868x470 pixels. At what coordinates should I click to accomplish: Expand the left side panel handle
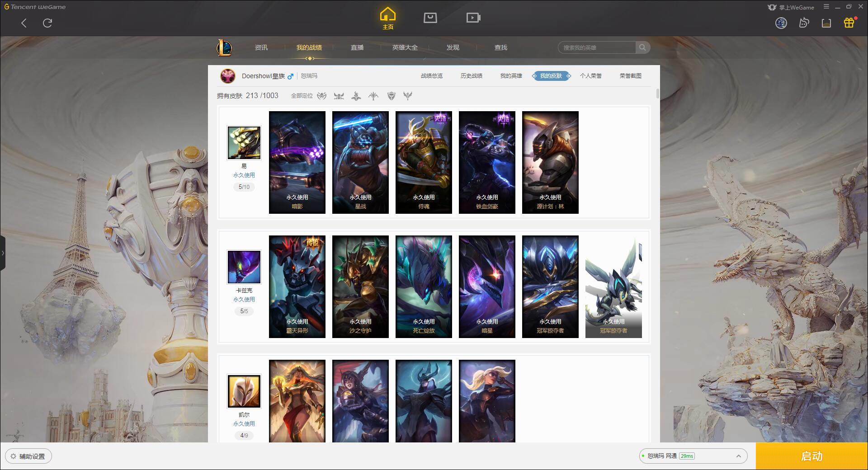(x=3, y=253)
